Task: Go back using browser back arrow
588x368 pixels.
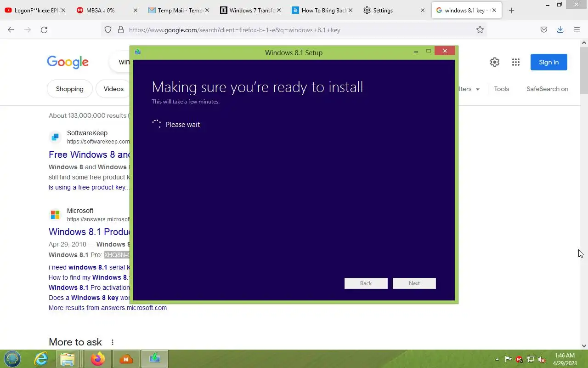Action: (11, 29)
